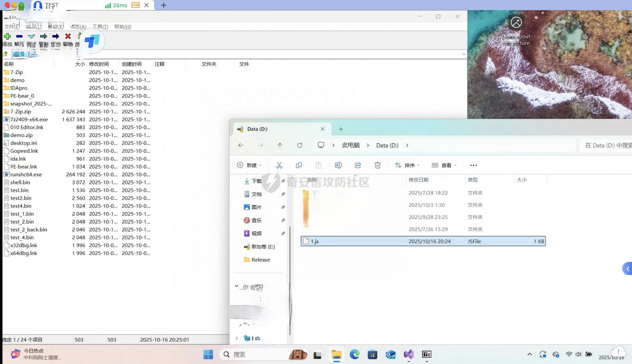Click the 解压 (Extract) icon
Screen dimensions: 632x364
[x=19, y=36]
